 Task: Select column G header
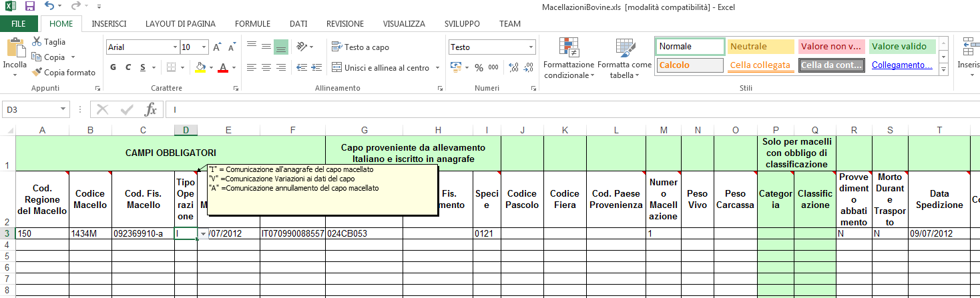(364, 130)
